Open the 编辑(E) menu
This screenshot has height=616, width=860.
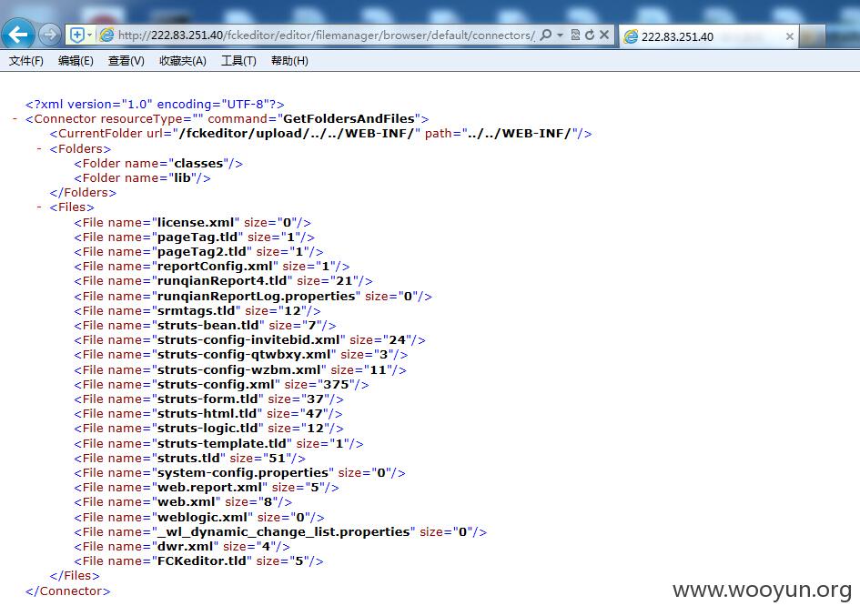pyautogui.click(x=76, y=61)
